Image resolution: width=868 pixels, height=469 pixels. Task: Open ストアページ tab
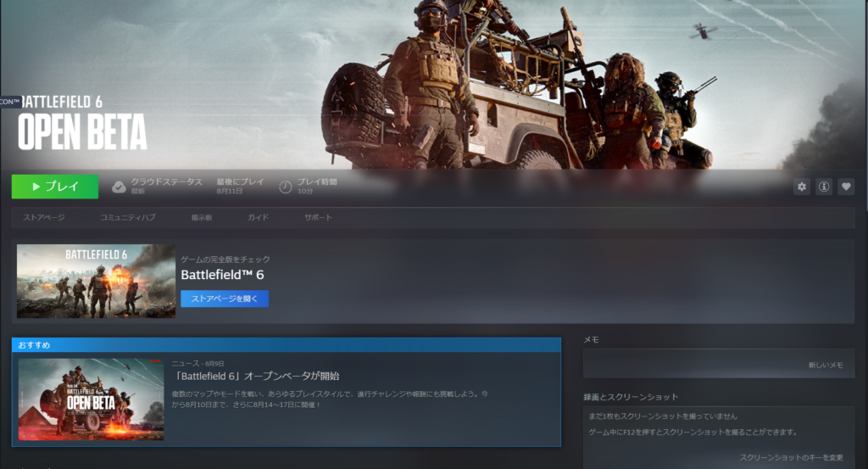coord(44,218)
